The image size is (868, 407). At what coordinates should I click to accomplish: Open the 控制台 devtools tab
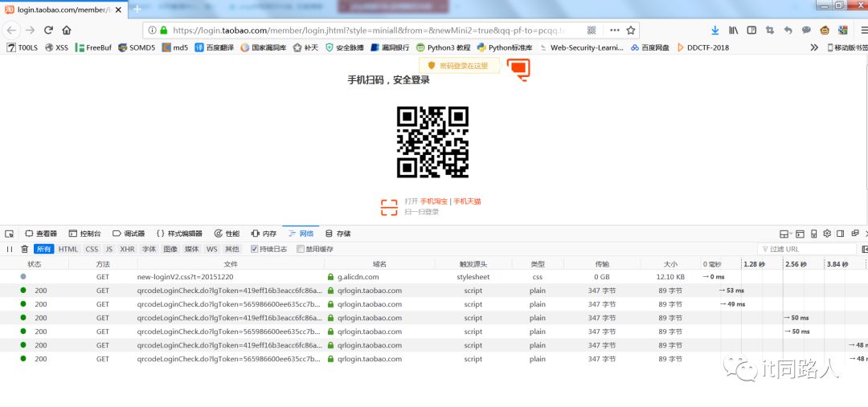pos(84,234)
